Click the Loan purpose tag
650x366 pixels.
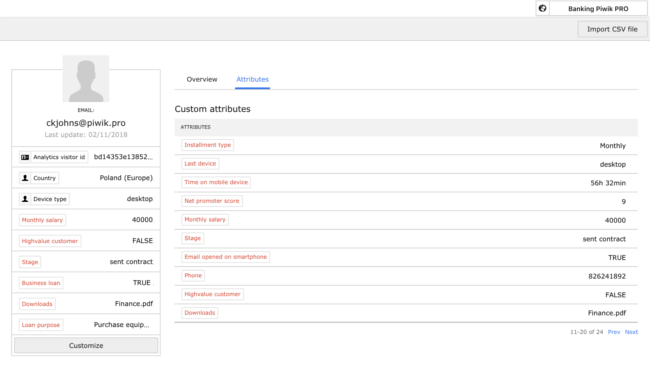[x=41, y=325]
